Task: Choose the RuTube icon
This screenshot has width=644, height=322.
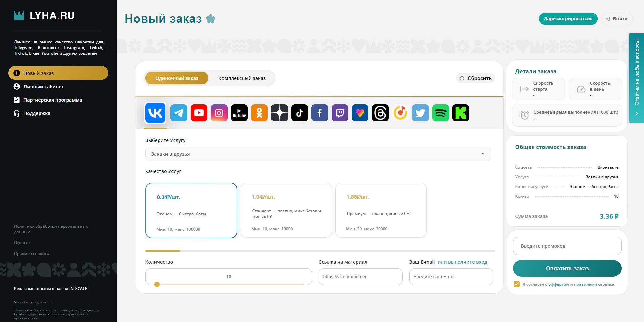Action: tap(239, 113)
